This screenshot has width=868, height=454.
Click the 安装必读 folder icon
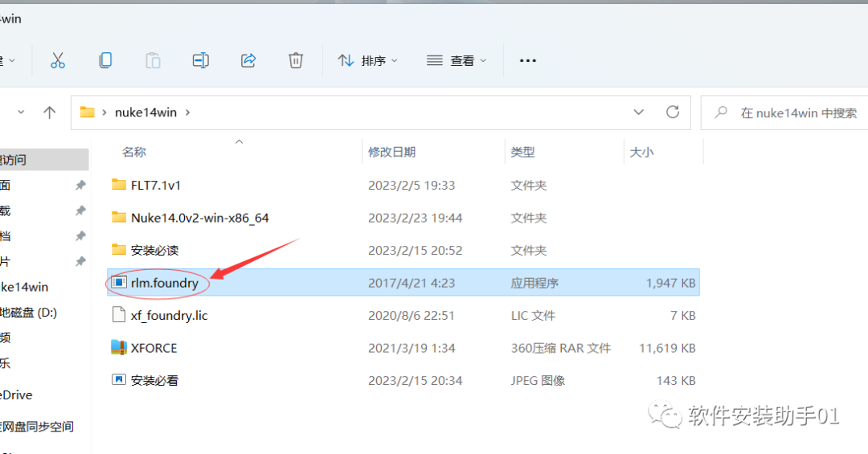tap(118, 250)
